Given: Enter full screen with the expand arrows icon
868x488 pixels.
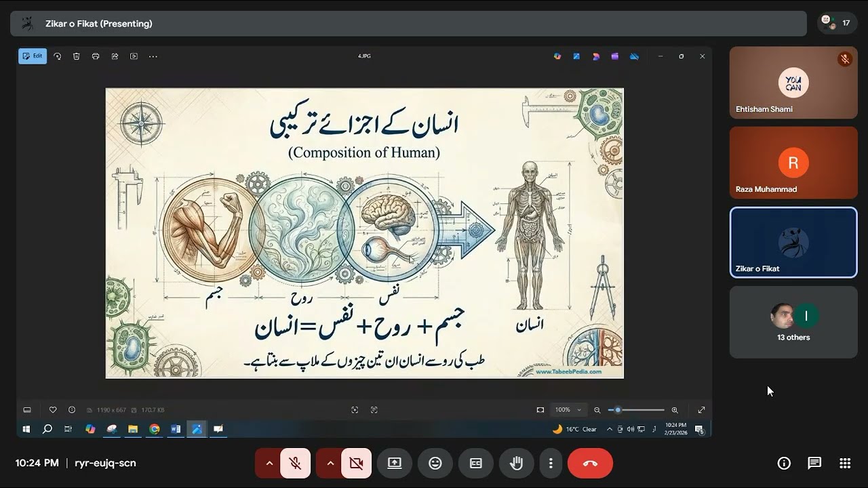Looking at the screenshot, I should click(x=701, y=410).
